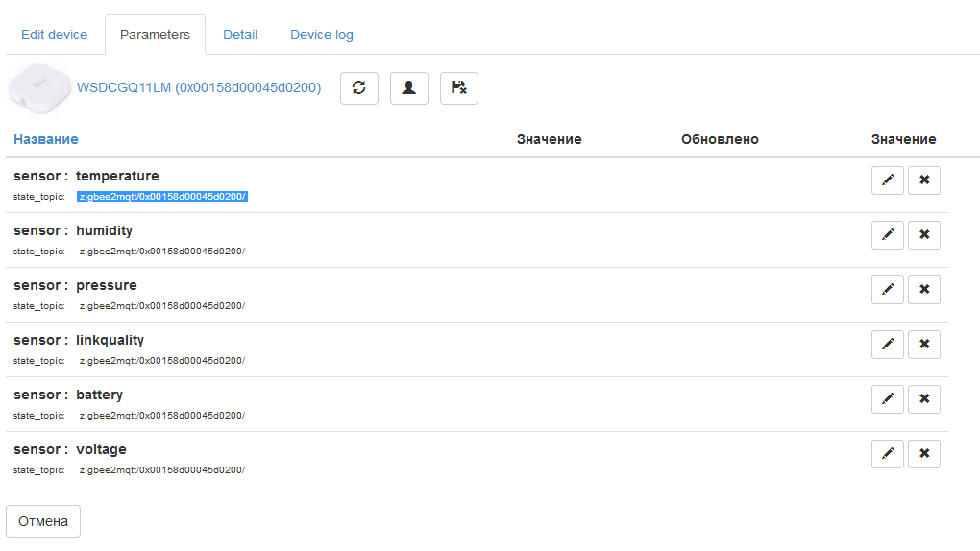Click the 'sensor : voltage' row title
The height and width of the screenshot is (551, 980).
click(x=70, y=450)
